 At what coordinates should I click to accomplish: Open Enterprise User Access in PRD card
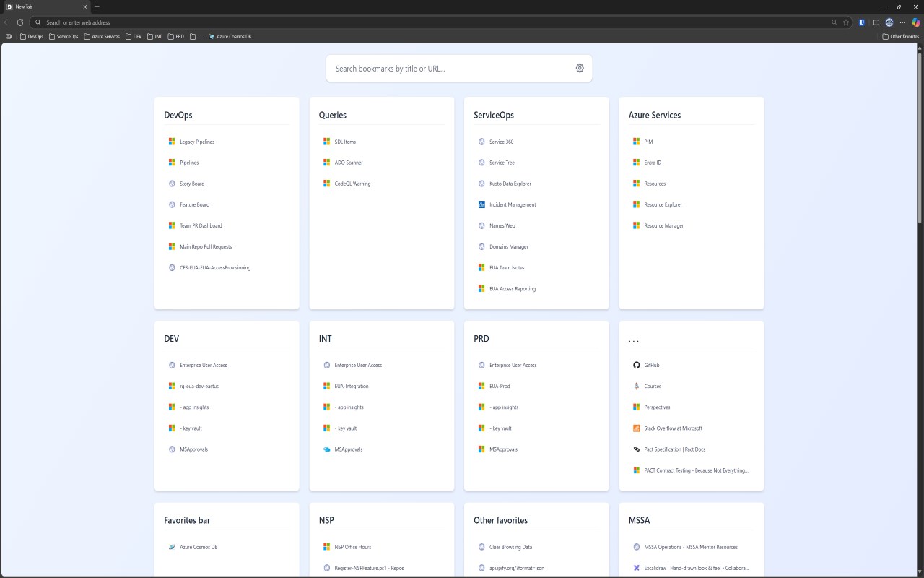[513, 365]
